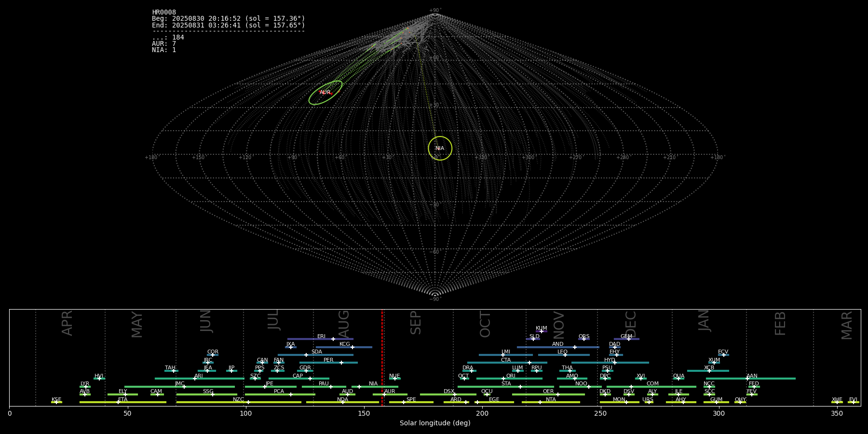The width and height of the screenshot is (868, 434).
Task: Click the red dashed current solar longitude marker
Action: click(382, 357)
